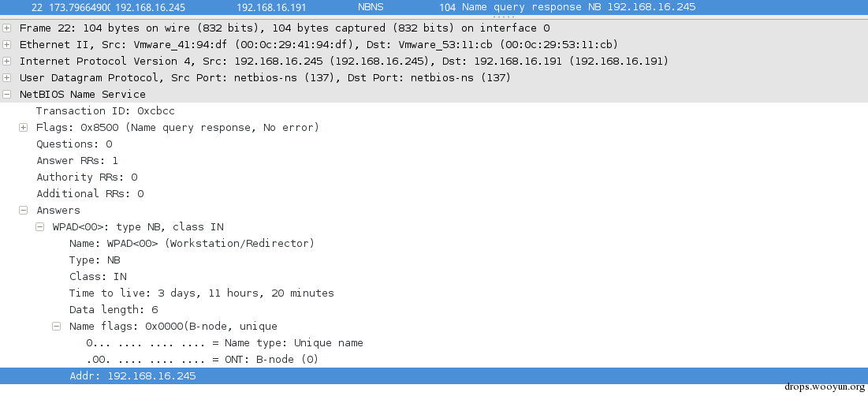868x396 pixels.
Task: Expand the Flags 0x8500 field
Action: click(x=23, y=128)
